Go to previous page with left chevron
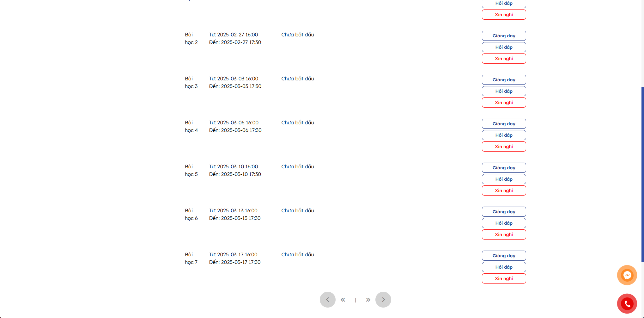 point(328,300)
